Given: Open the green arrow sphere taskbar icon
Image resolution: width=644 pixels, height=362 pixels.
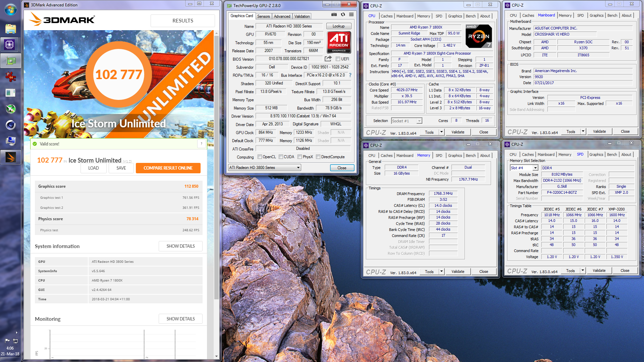Looking at the screenshot, I should (x=10, y=109).
